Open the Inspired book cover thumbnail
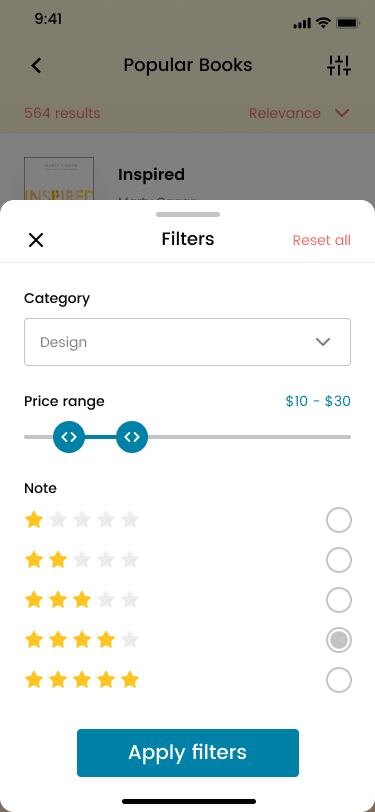Image resolution: width=375 pixels, height=812 pixels. point(59,179)
